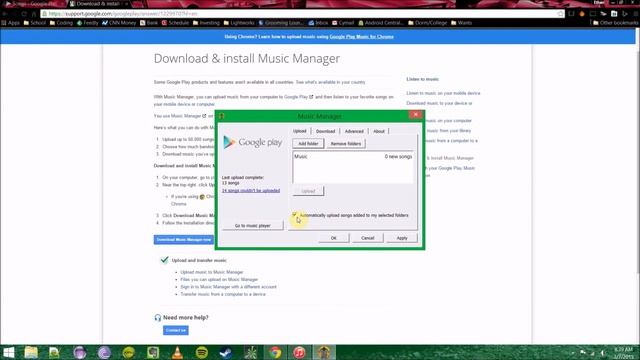640x360 pixels.
Task: Switch to the About tab
Action: click(x=379, y=131)
